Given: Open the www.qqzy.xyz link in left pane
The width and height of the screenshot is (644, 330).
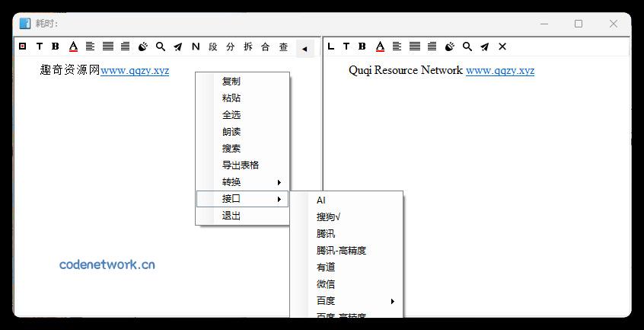Looking at the screenshot, I should tap(135, 71).
